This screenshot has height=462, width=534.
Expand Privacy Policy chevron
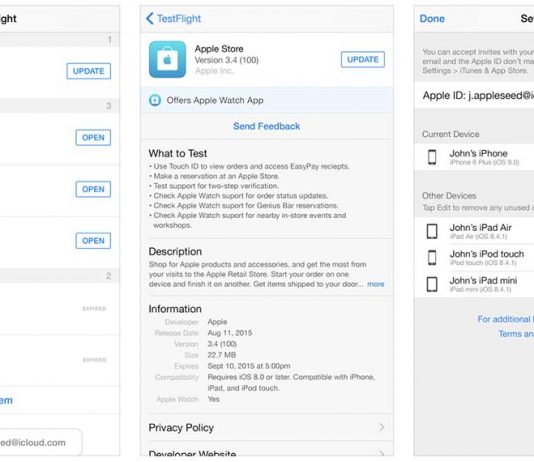(381, 427)
